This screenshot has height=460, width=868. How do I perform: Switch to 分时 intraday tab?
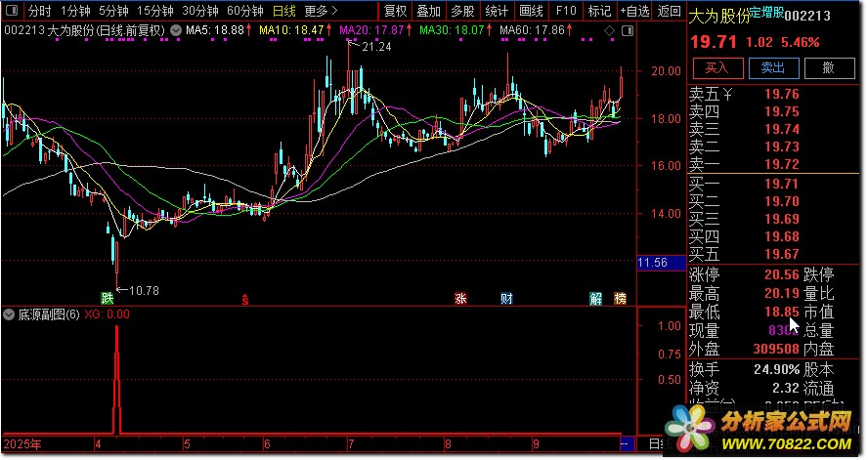click(39, 12)
